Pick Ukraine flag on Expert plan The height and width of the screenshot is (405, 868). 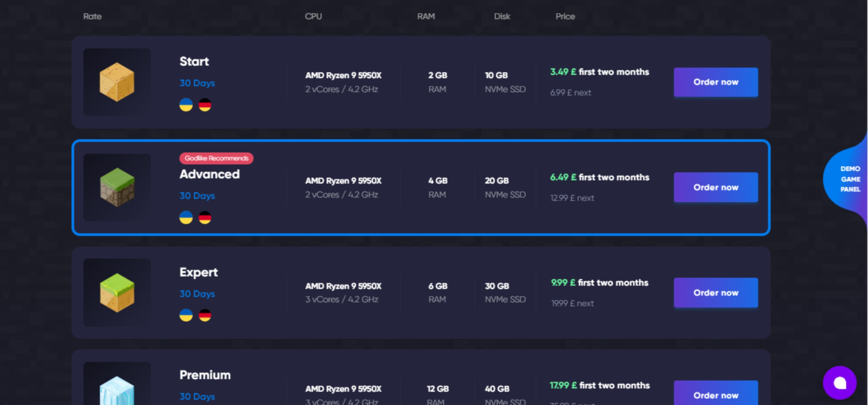coord(186,315)
